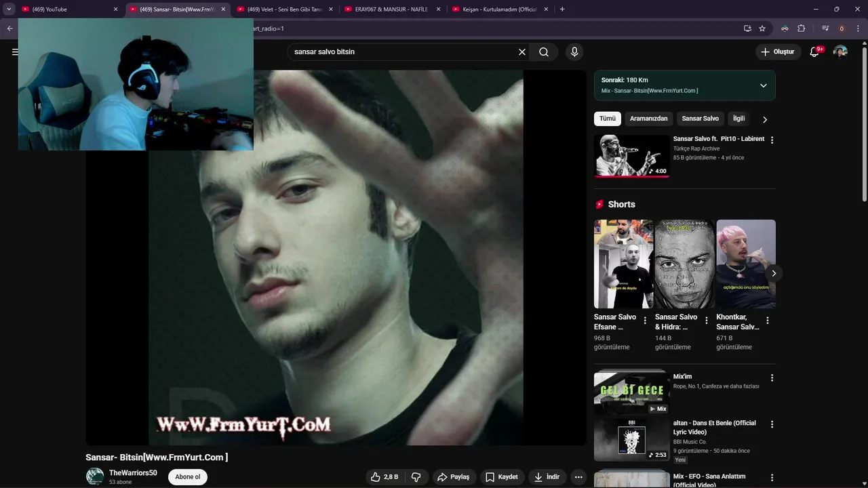This screenshot has height=488, width=868.
Task: Open the Chrome profile avatar button
Action: (x=842, y=28)
